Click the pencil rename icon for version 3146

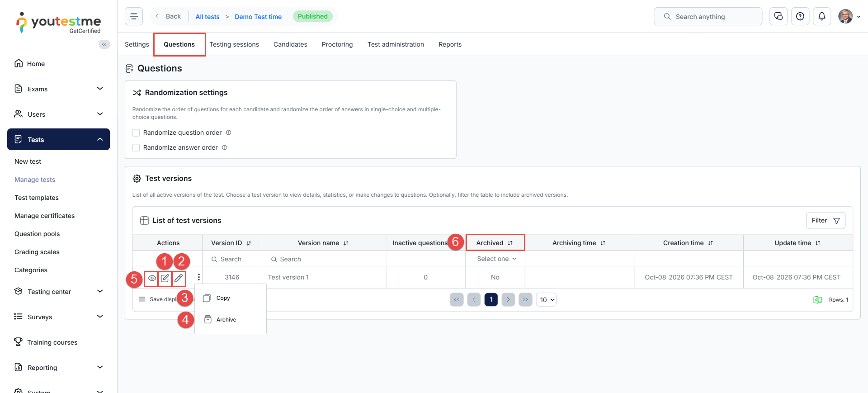click(x=179, y=278)
